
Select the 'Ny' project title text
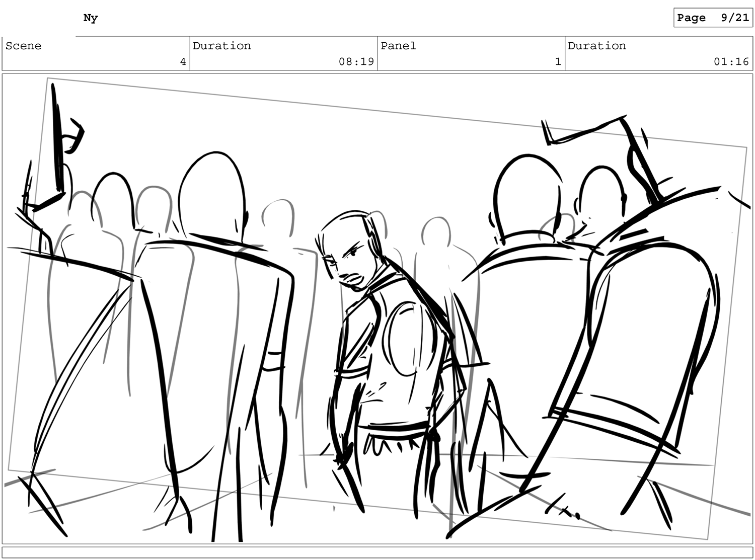(91, 18)
